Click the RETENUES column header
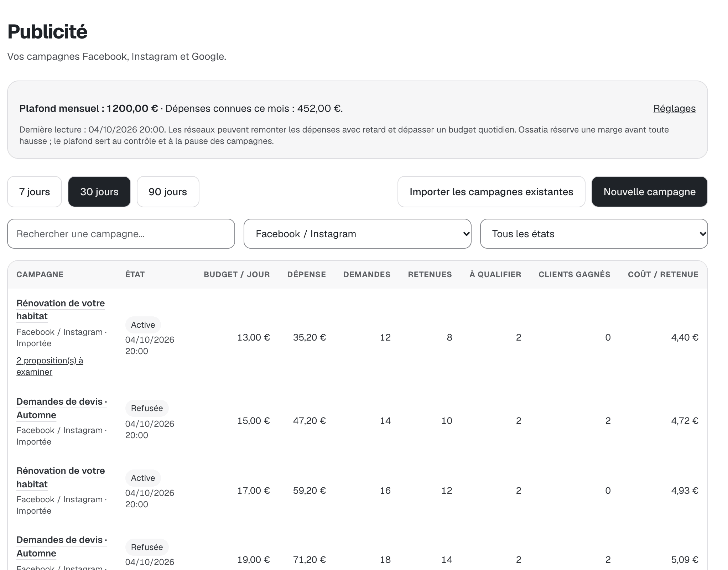 pyautogui.click(x=430, y=274)
